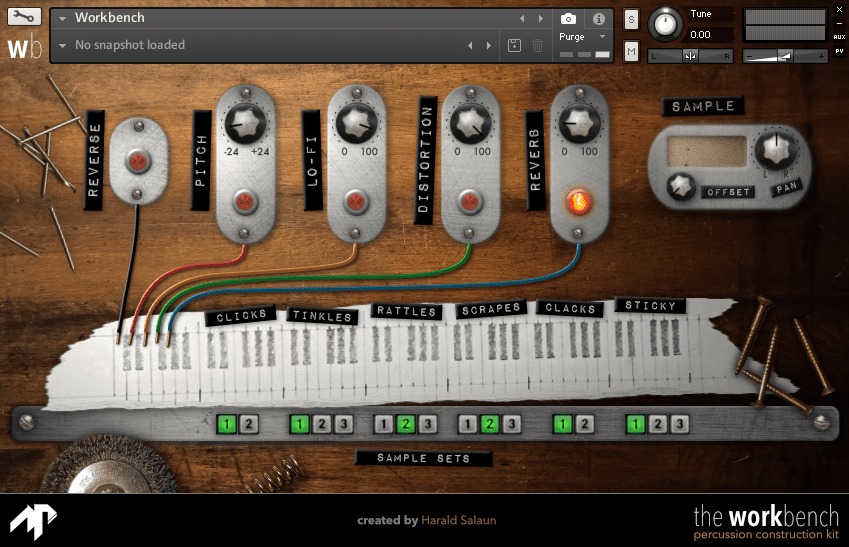Click the sample Pan knob
The width and height of the screenshot is (849, 547).
tap(776, 149)
